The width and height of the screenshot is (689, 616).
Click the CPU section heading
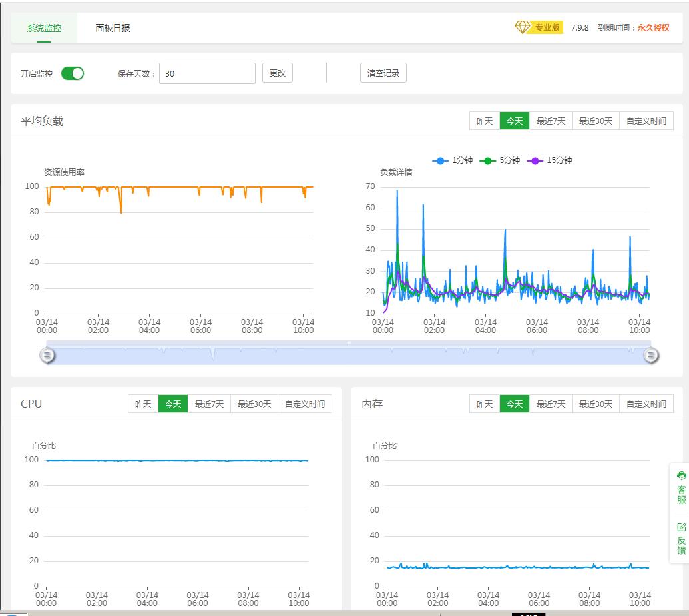(x=31, y=404)
